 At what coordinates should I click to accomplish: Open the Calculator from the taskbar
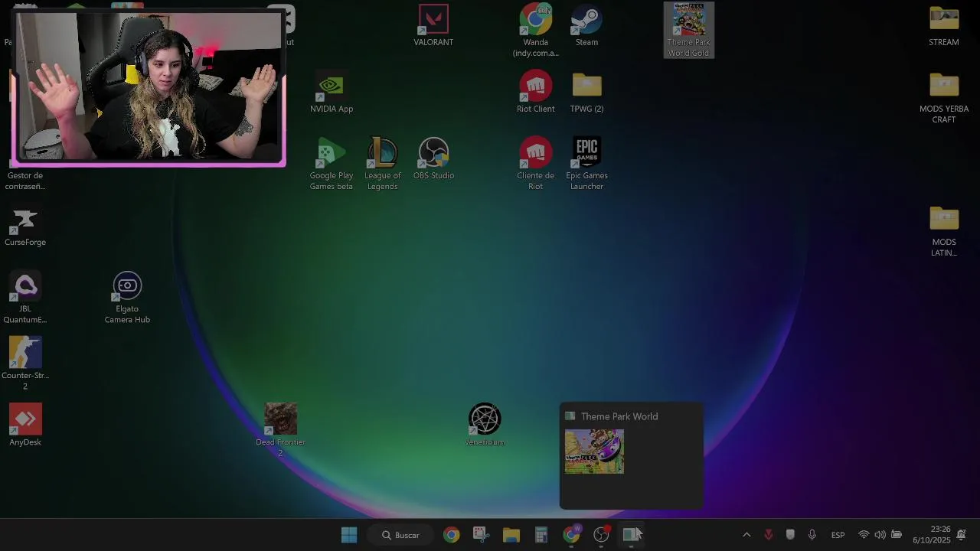click(541, 535)
